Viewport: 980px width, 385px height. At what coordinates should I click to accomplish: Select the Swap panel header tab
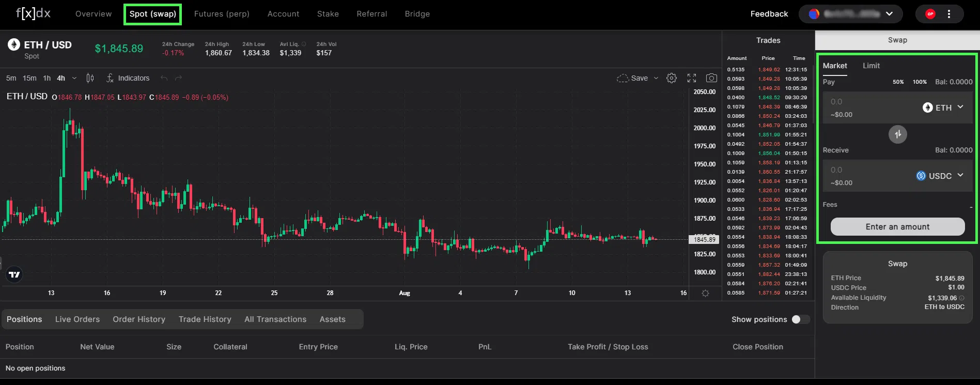pos(897,40)
